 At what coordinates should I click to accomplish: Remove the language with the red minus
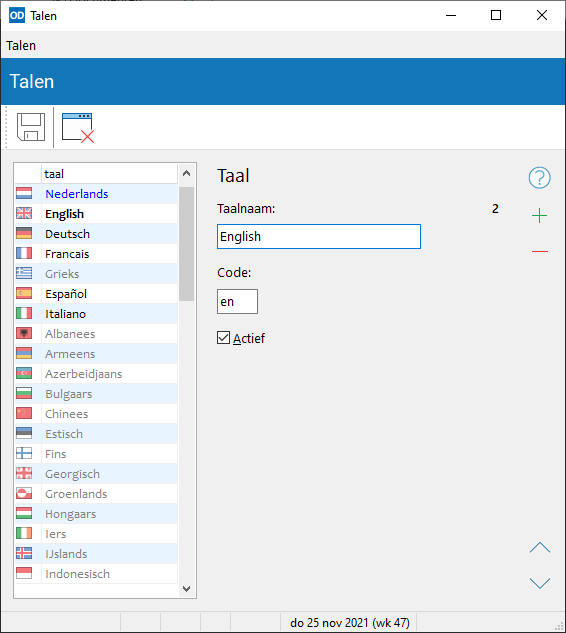coord(540,252)
